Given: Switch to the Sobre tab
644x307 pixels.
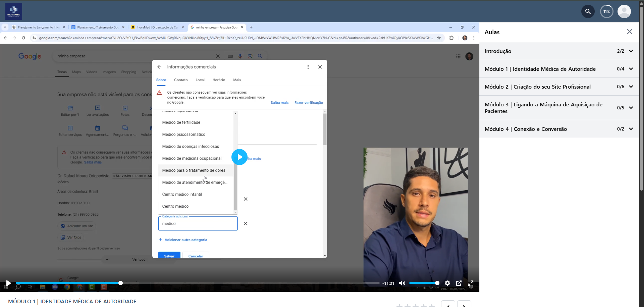Looking at the screenshot, I should (161, 80).
